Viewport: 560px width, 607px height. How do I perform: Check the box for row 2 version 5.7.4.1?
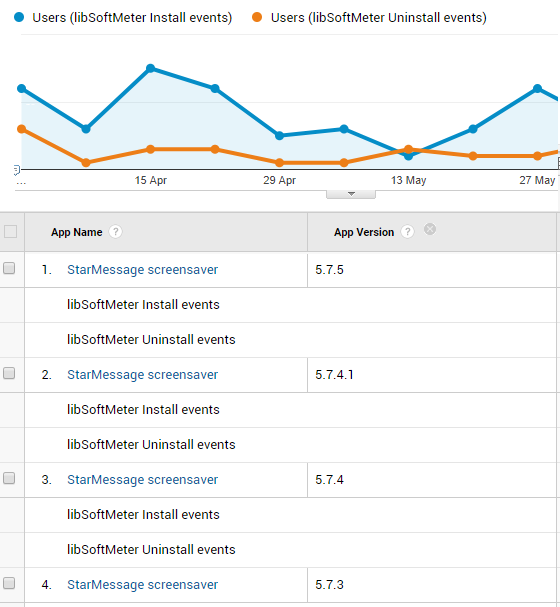click(9, 373)
